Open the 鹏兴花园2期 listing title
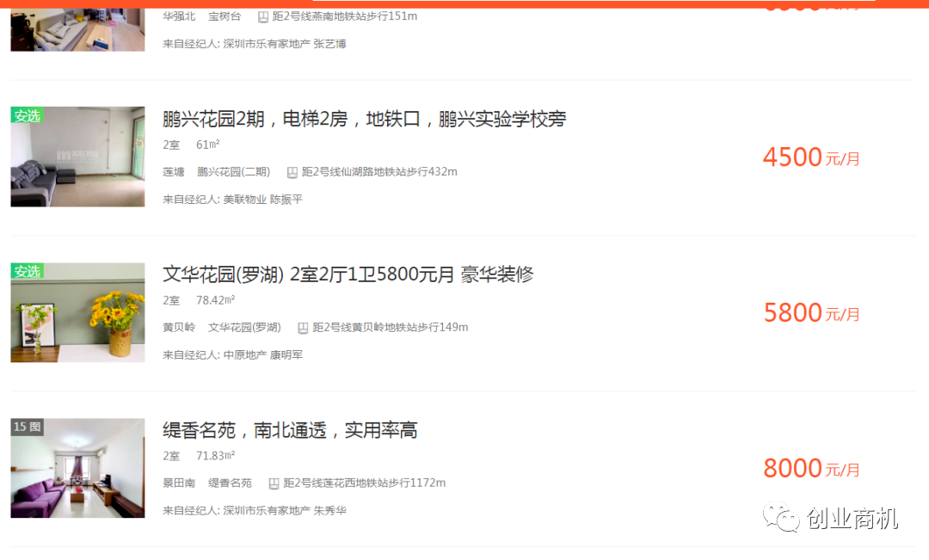Viewport: 929px width, 560px height. click(366, 120)
